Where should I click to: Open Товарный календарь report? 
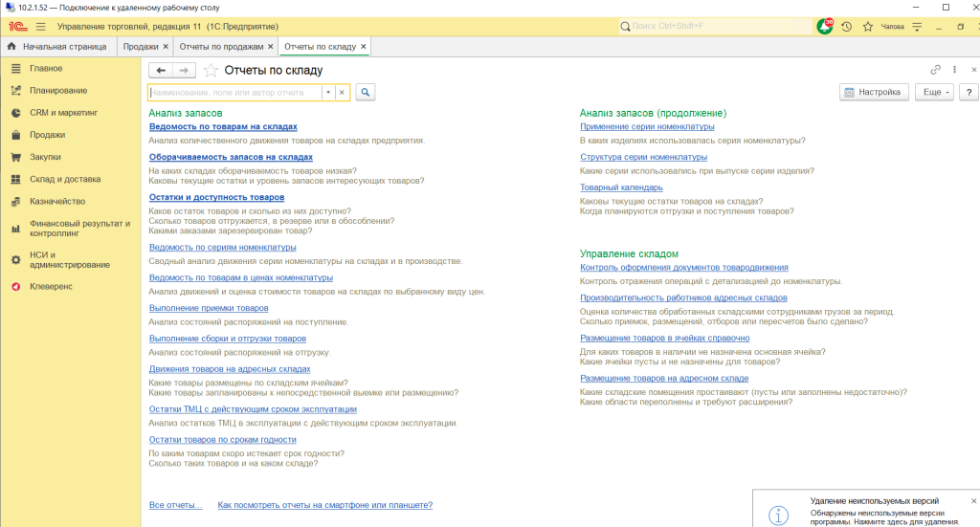pyautogui.click(x=621, y=188)
